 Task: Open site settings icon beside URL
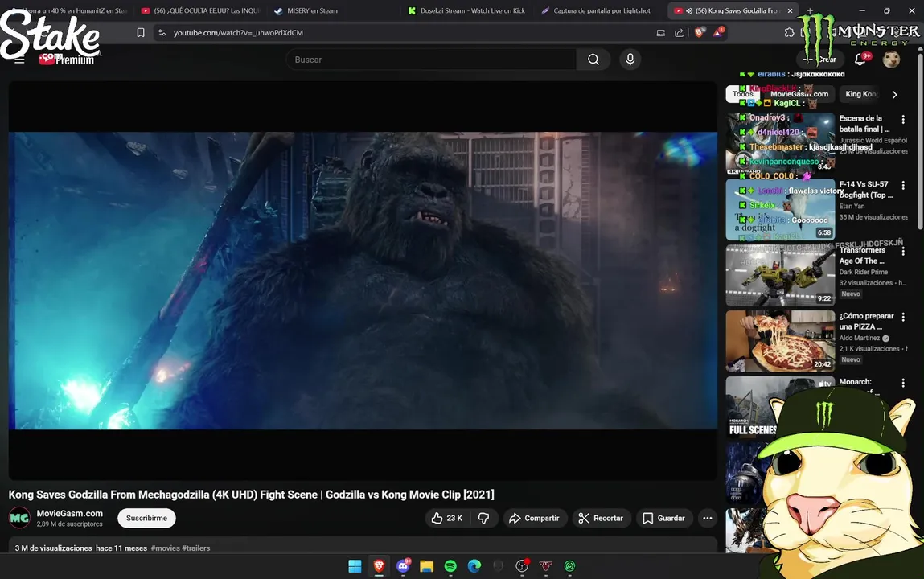(162, 33)
